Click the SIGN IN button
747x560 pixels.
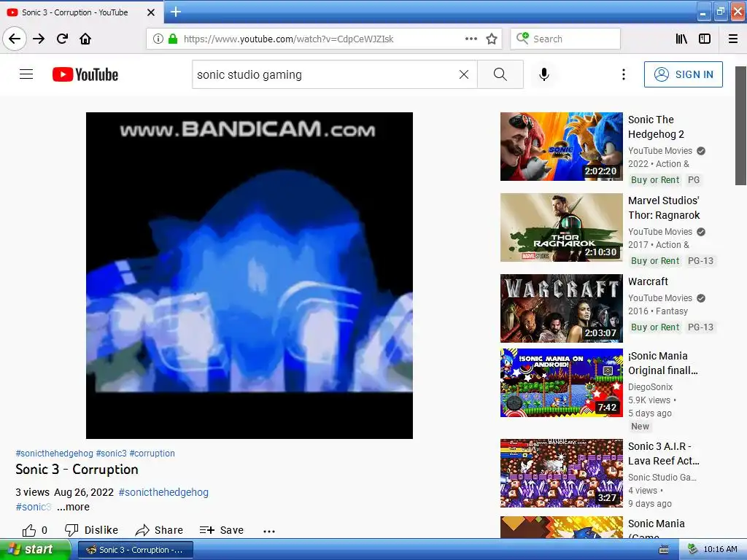point(683,74)
